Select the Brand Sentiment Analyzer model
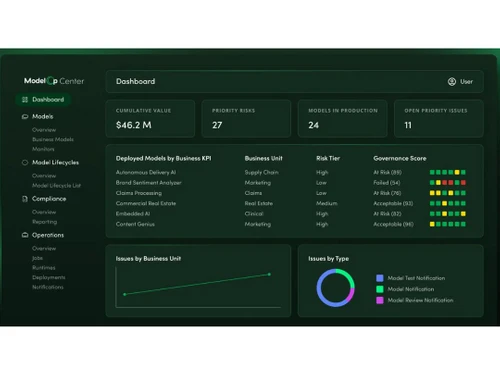Image resolution: width=500 pixels, height=375 pixels. pos(149,183)
